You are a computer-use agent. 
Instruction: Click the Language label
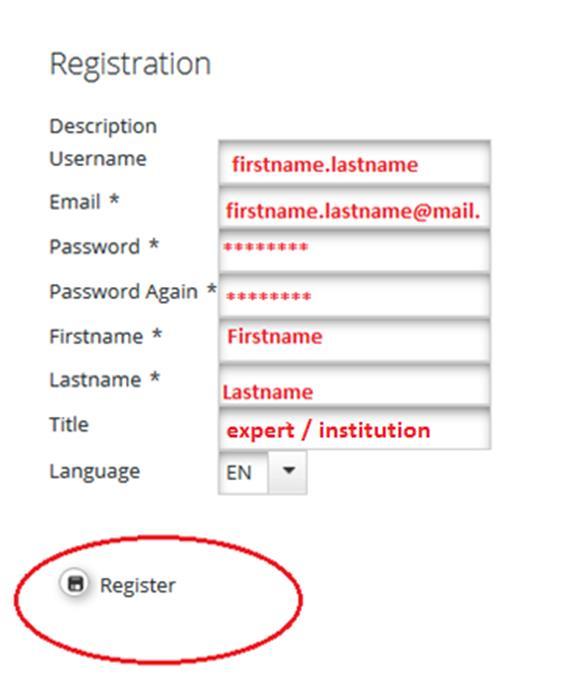pyautogui.click(x=95, y=472)
